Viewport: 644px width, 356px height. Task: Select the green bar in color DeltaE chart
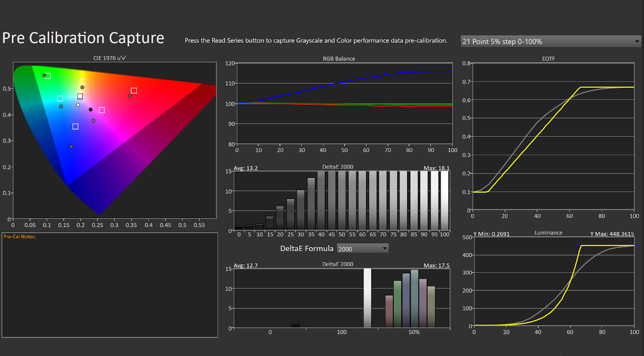(x=397, y=304)
